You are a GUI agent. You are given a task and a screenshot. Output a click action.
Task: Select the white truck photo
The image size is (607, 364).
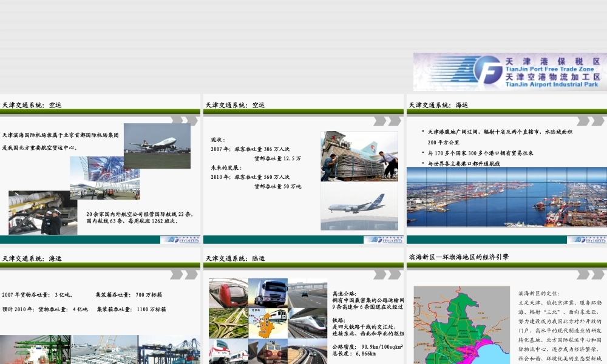(x=268, y=293)
